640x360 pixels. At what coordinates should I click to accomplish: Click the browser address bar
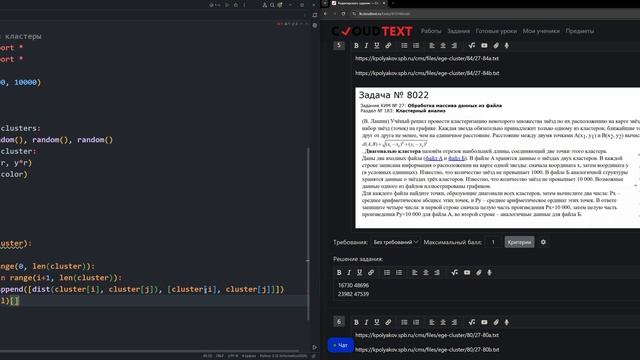pyautogui.click(x=494, y=14)
